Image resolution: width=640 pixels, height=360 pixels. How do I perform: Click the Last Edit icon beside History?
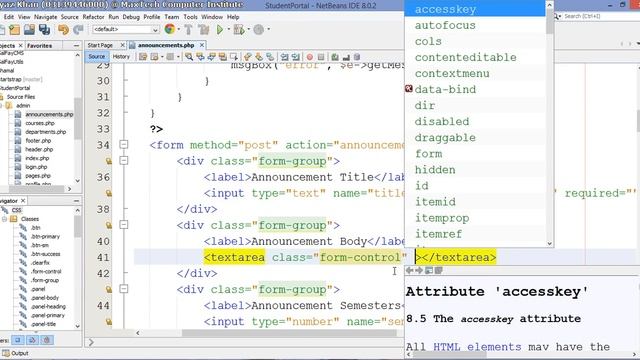pos(143,57)
